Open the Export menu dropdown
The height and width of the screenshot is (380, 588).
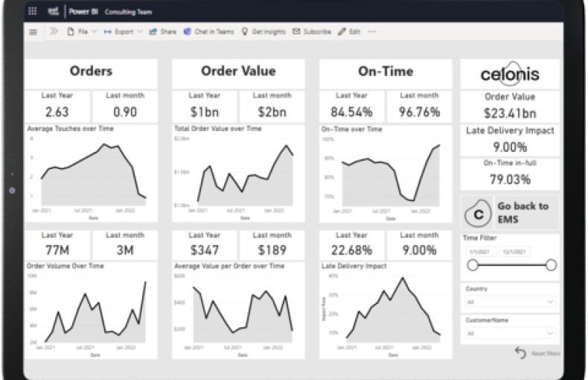(x=123, y=32)
